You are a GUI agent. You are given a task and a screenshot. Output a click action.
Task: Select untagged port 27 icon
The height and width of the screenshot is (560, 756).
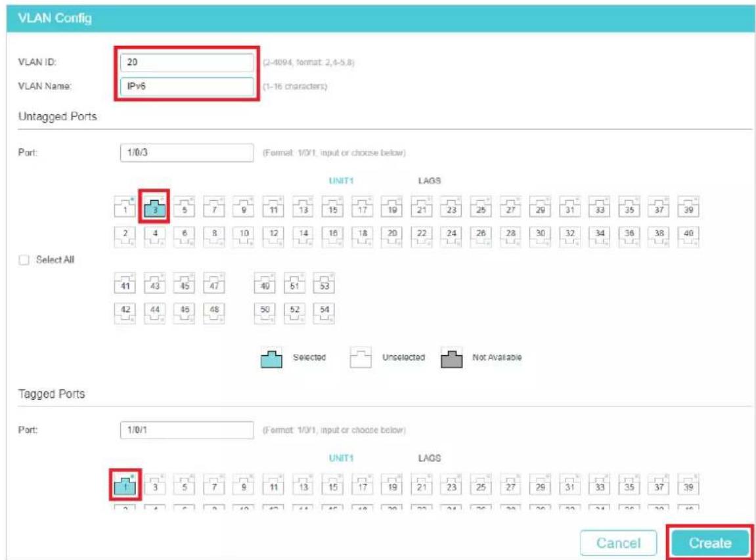510,207
